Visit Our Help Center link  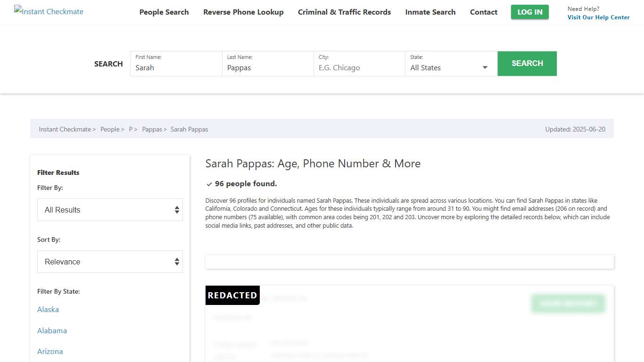point(598,17)
